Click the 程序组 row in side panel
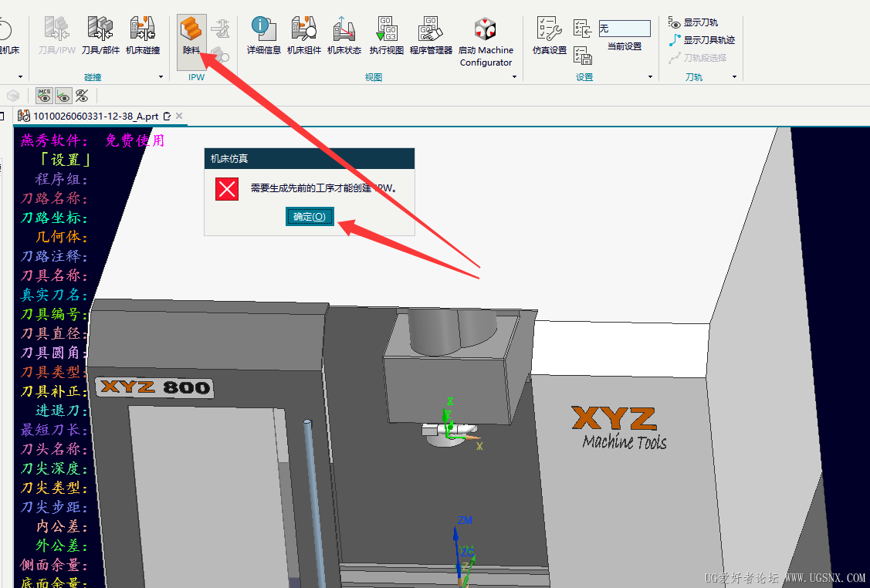 (x=61, y=179)
